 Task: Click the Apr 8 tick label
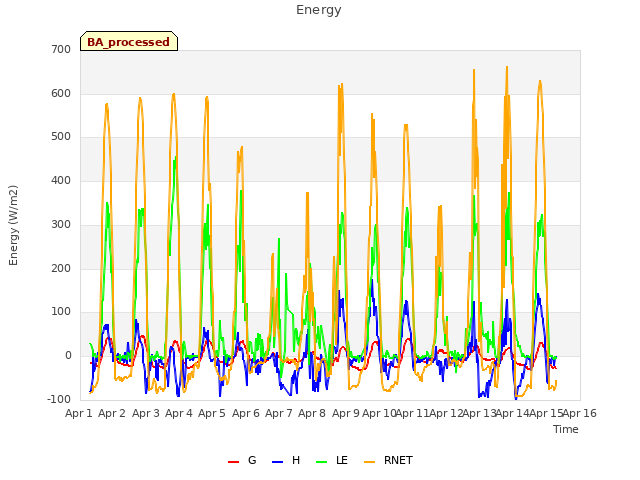point(312,413)
